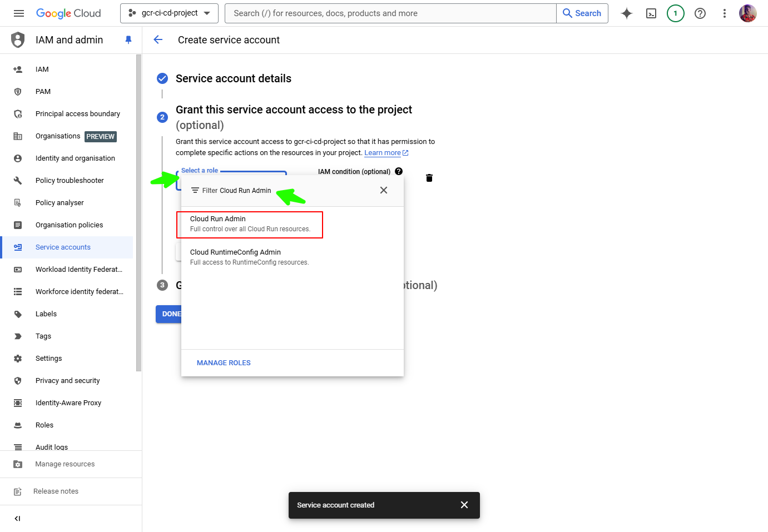Focus the resources search field
Viewport: 768px width, 532px height.
[390, 13]
